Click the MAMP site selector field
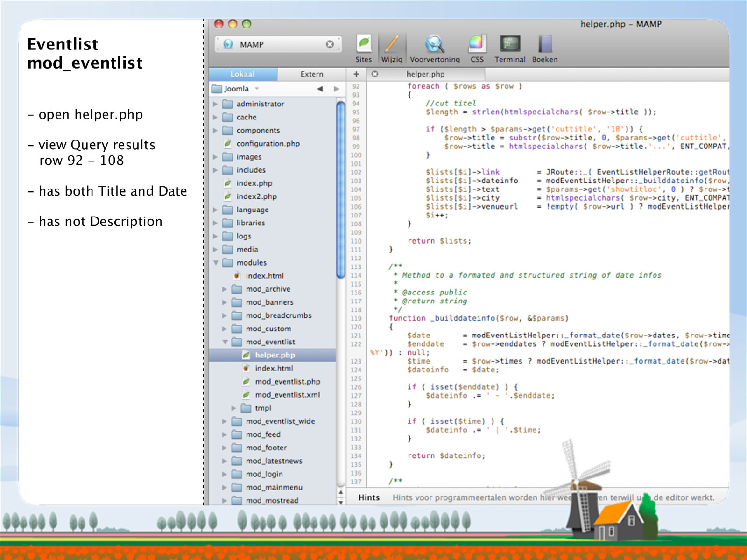Image resolution: width=747 pixels, height=560 pixels. click(x=279, y=44)
